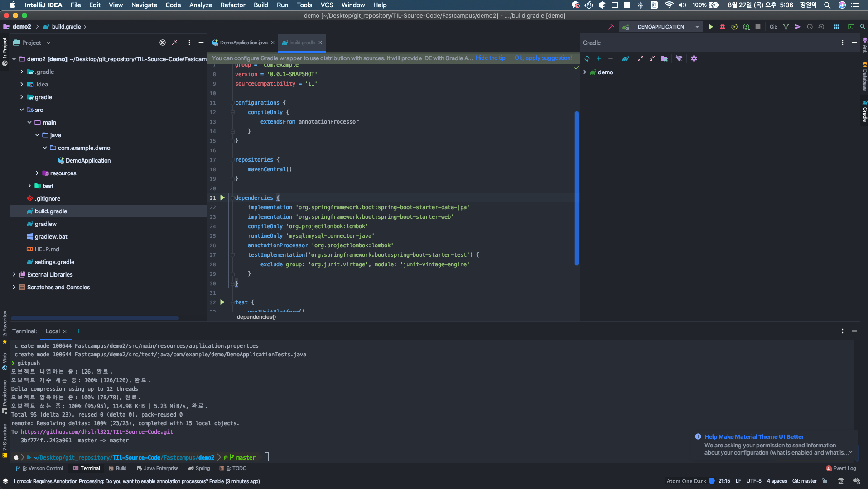Click the gray Stop button in toolbar
Image resolution: width=868 pixels, height=489 pixels.
tap(758, 27)
